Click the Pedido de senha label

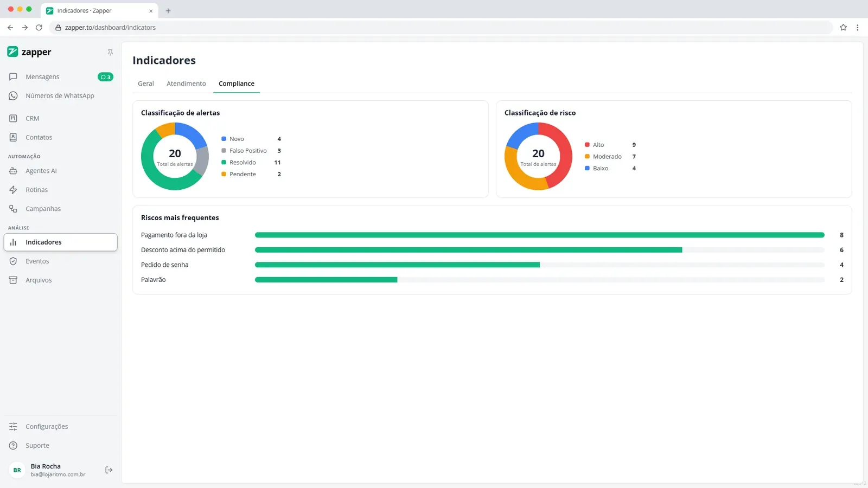[x=165, y=265]
